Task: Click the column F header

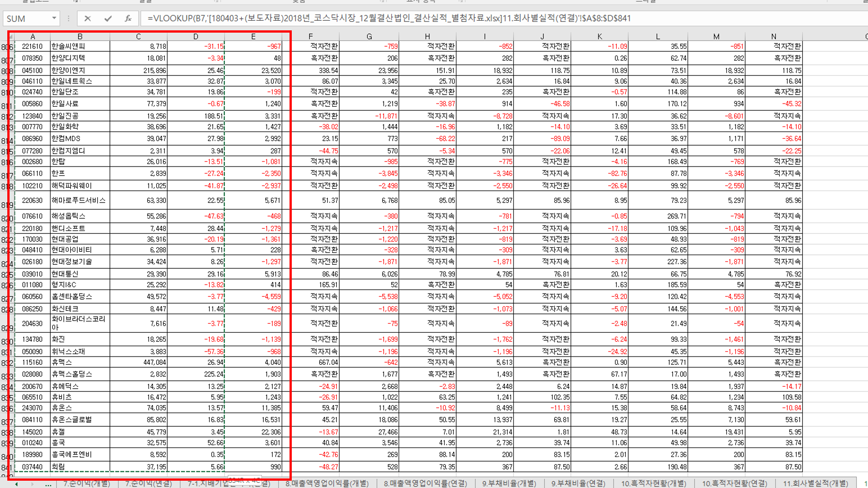Action: (310, 37)
